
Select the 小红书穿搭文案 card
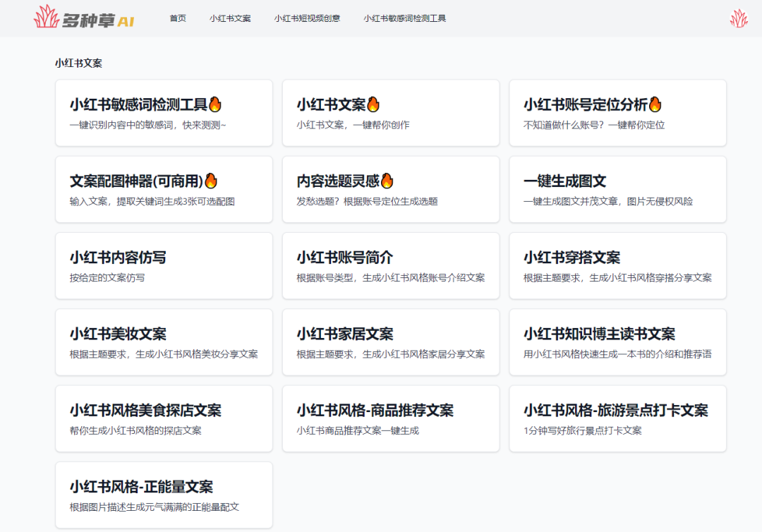click(617, 266)
